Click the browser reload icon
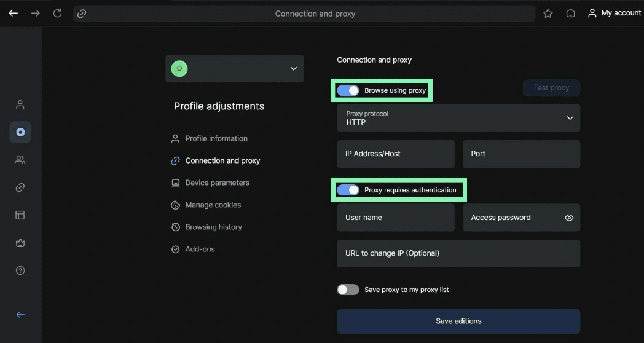 58,13
